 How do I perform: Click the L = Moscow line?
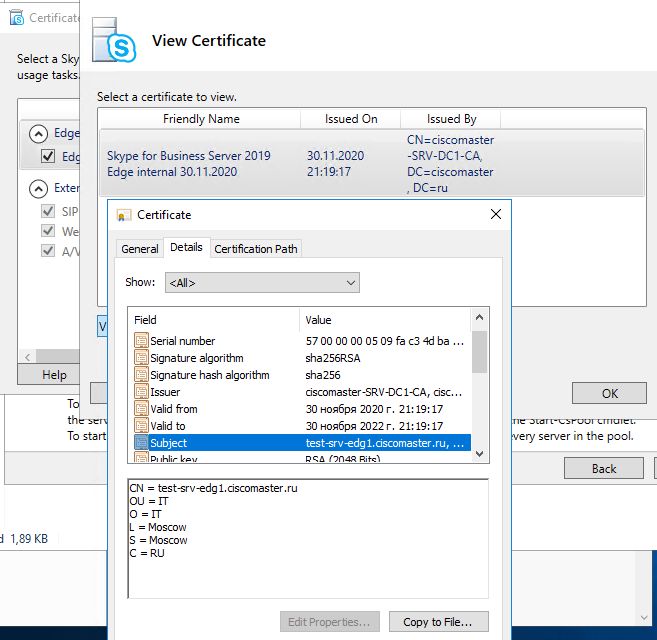pyautogui.click(x=158, y=527)
